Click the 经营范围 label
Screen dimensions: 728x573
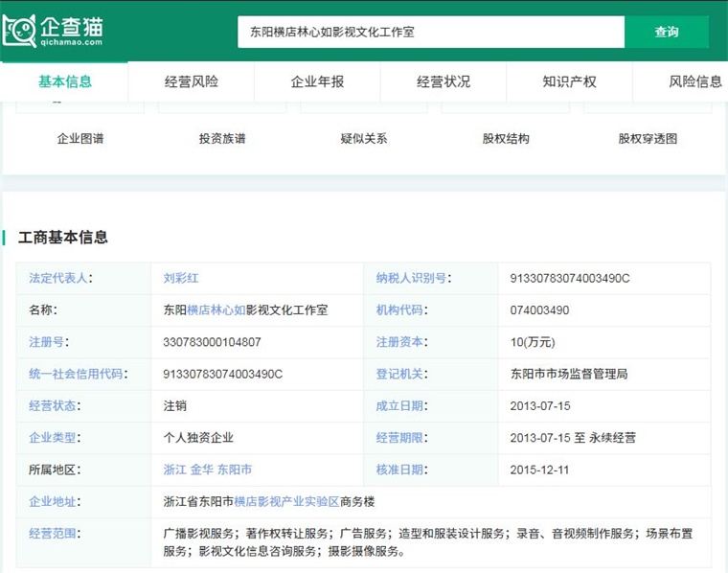[55, 533]
